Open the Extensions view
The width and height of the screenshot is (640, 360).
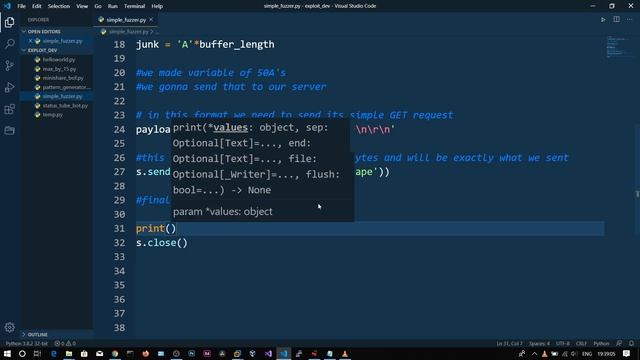coord(9,109)
